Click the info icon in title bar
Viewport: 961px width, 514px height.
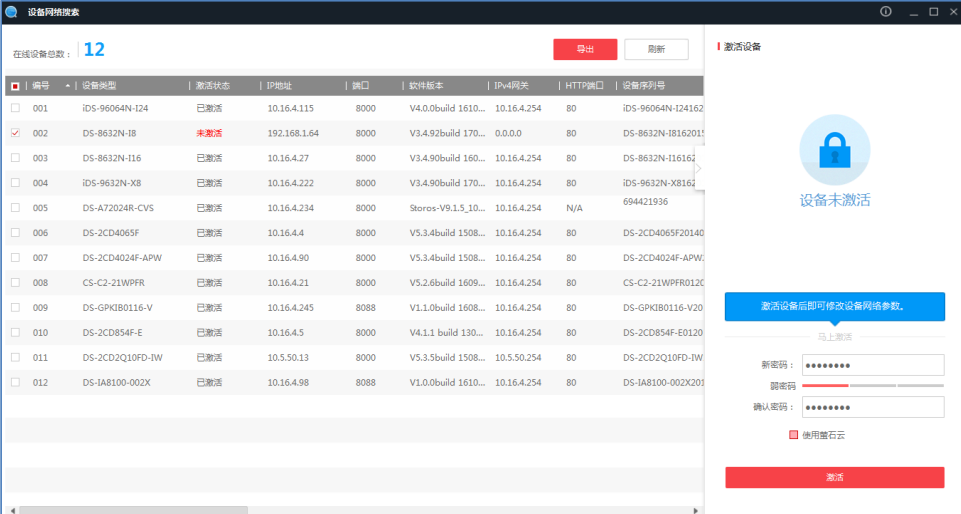point(885,12)
